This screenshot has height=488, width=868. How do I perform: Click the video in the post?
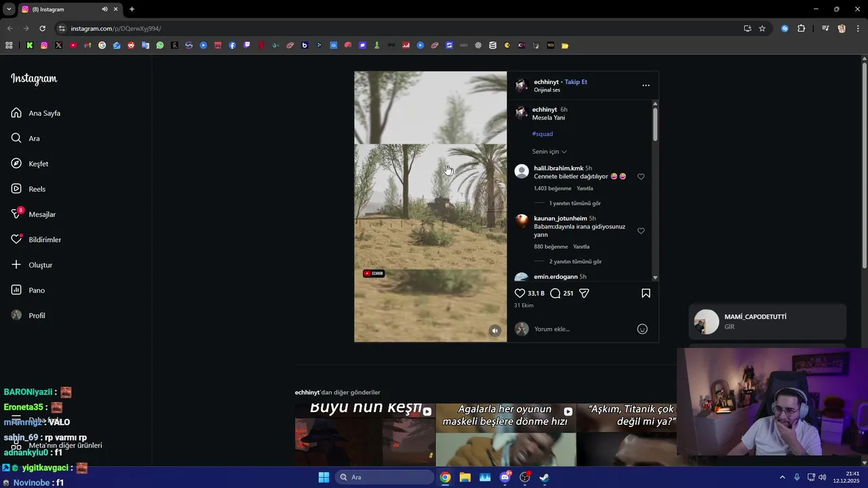[x=430, y=207]
